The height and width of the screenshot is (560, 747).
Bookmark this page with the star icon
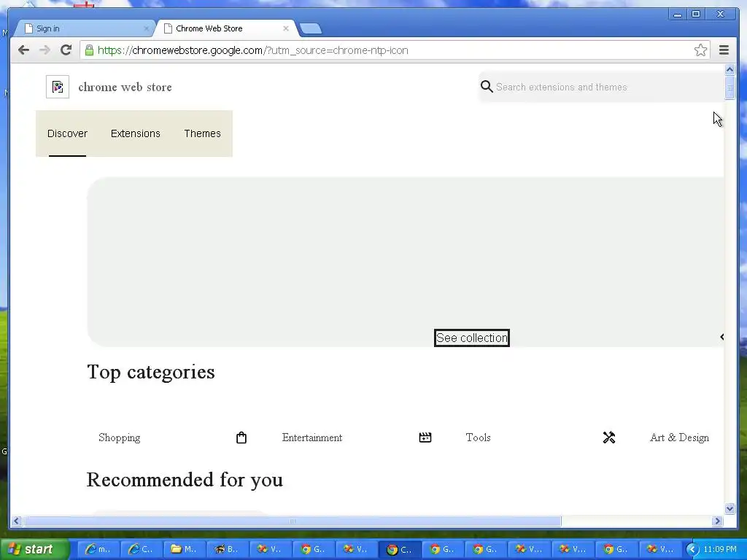(700, 50)
